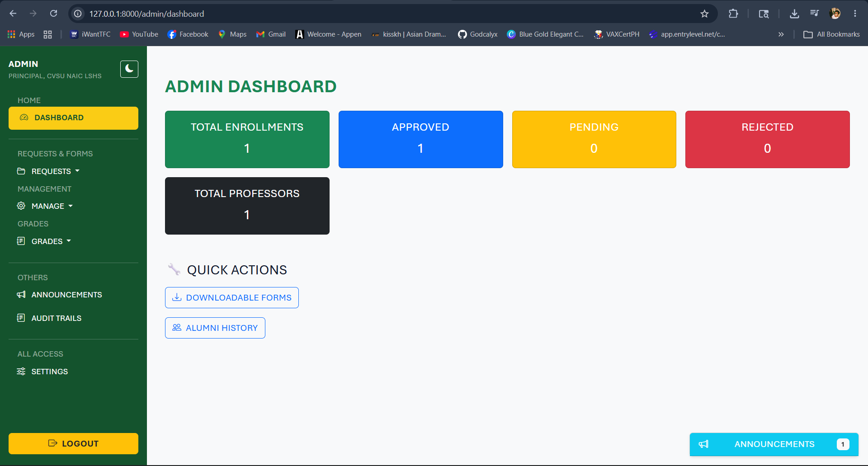Open the Welcome - Appen bookmark
This screenshot has width=868, height=466.
(x=328, y=34)
